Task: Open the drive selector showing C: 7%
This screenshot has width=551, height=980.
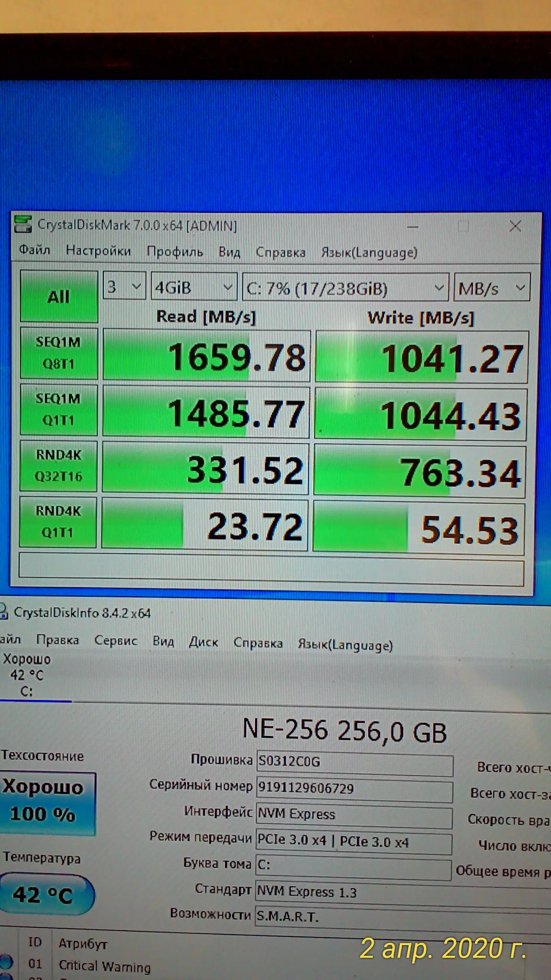Action: tap(346, 288)
